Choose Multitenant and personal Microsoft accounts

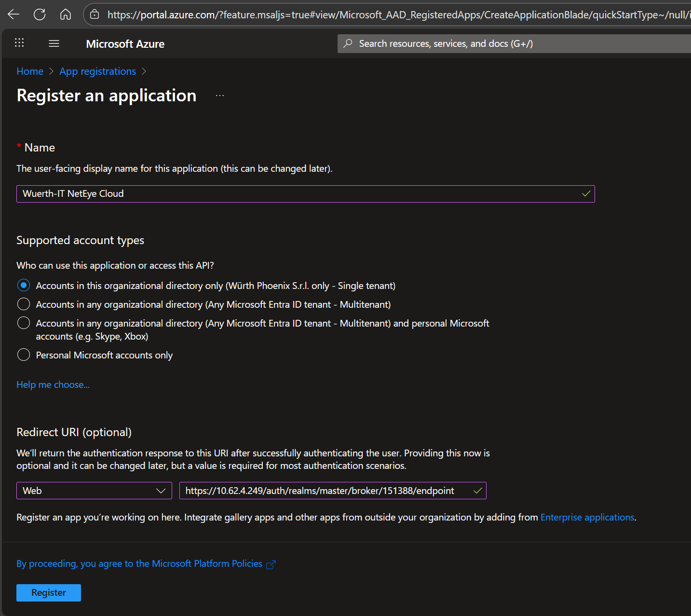pos(24,323)
